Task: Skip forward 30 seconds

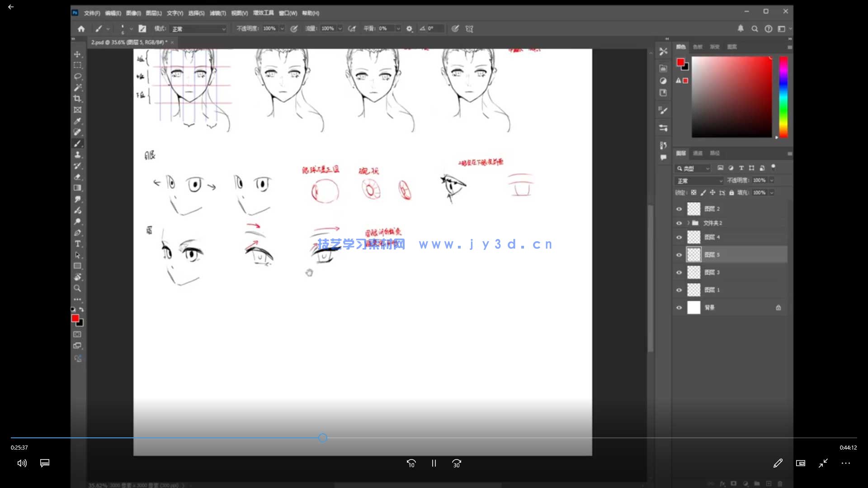Action: pyautogui.click(x=457, y=463)
